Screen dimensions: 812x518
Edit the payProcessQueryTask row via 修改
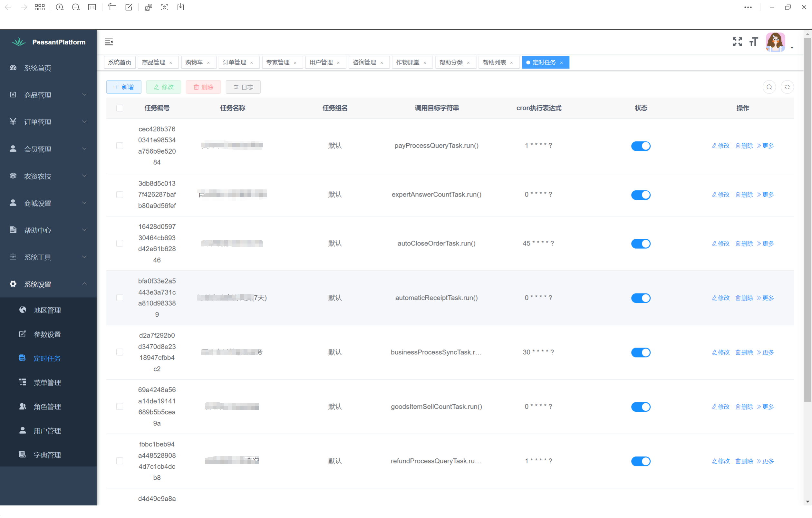(x=720, y=146)
